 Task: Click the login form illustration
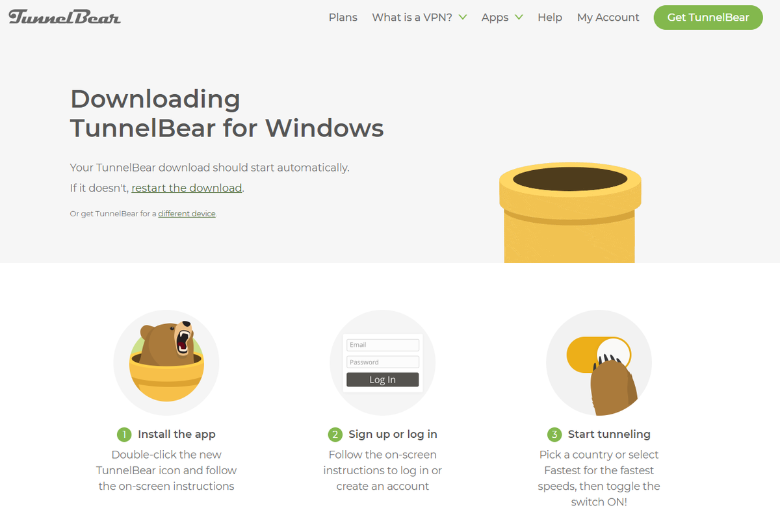coord(383,362)
